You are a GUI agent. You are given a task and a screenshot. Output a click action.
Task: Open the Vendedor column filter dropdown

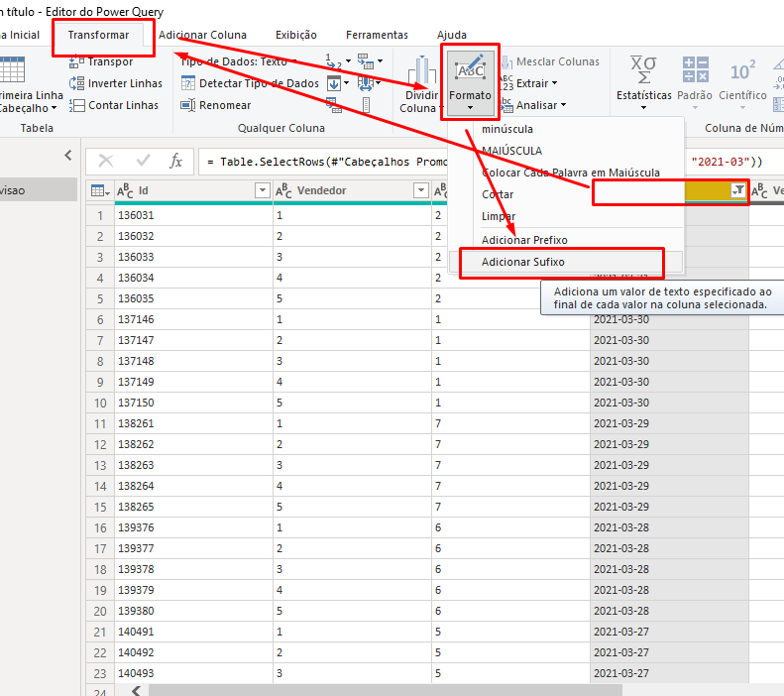[x=421, y=190]
